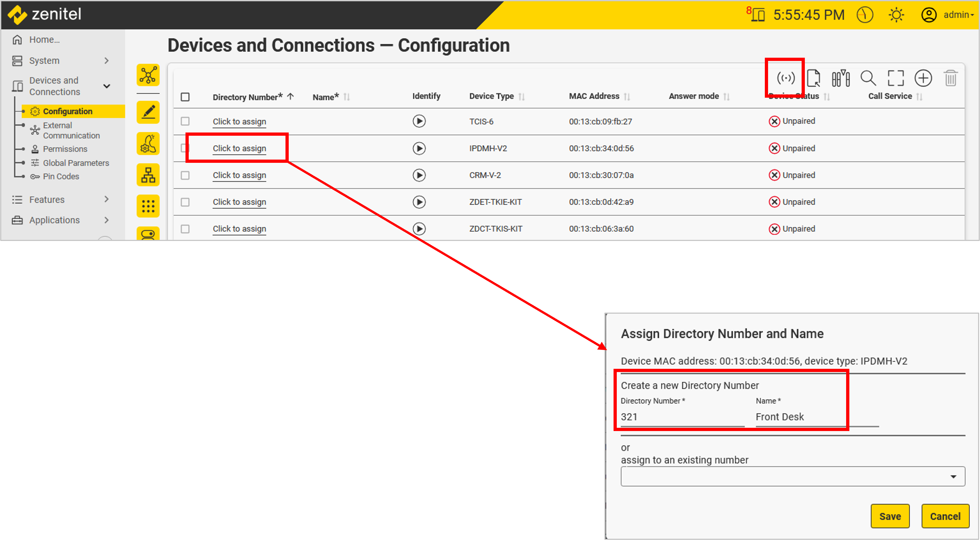Toggle fullscreen table view icon
Viewport: 980px width, 540px height.
tap(895, 78)
